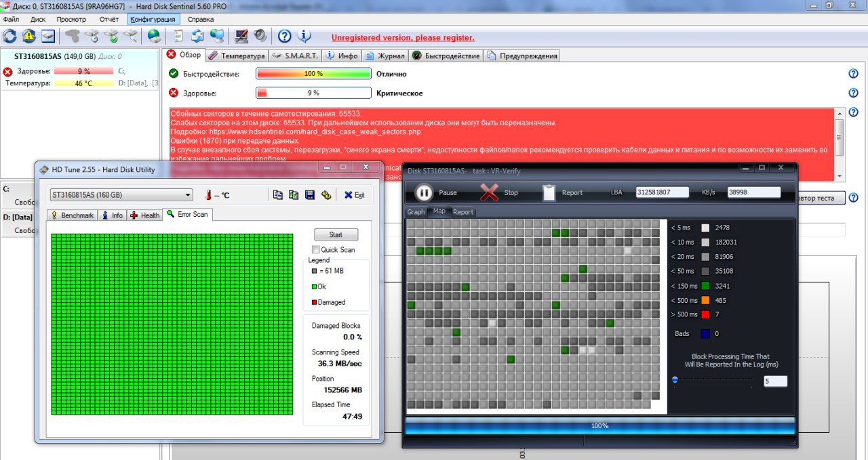
Task: Click the 100% scan progress bar
Action: tap(599, 426)
